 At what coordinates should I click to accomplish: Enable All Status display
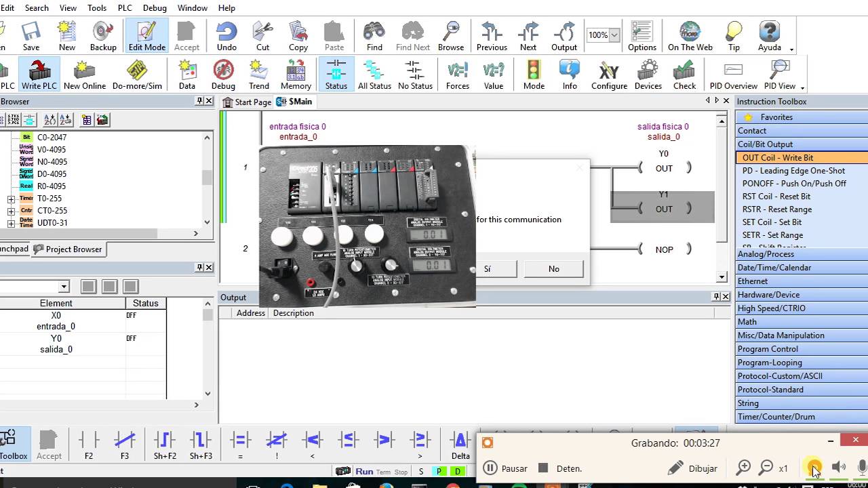click(x=374, y=75)
